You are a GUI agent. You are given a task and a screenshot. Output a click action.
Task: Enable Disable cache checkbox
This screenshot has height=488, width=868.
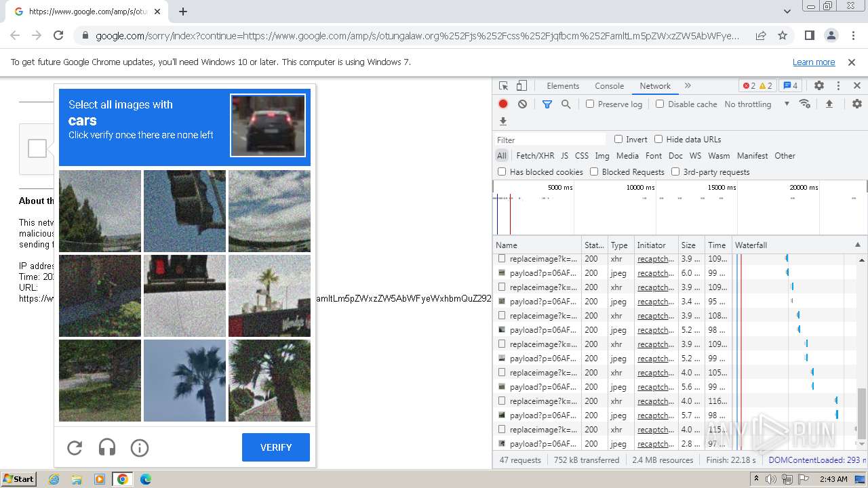(x=660, y=104)
